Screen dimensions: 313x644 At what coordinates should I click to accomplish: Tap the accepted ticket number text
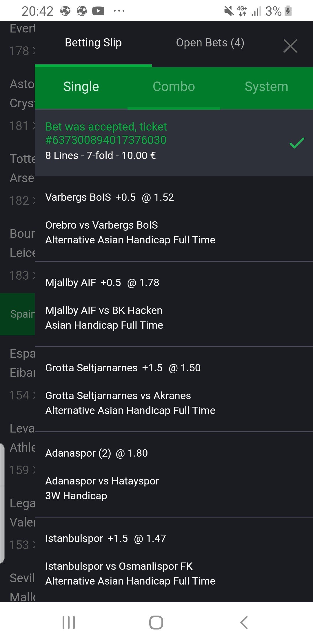click(106, 140)
